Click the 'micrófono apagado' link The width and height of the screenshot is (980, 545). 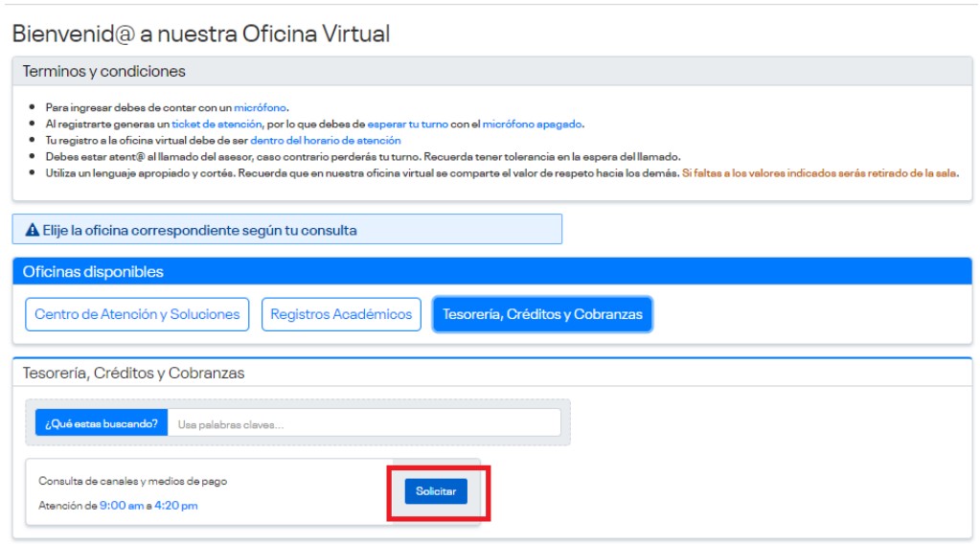point(532,125)
